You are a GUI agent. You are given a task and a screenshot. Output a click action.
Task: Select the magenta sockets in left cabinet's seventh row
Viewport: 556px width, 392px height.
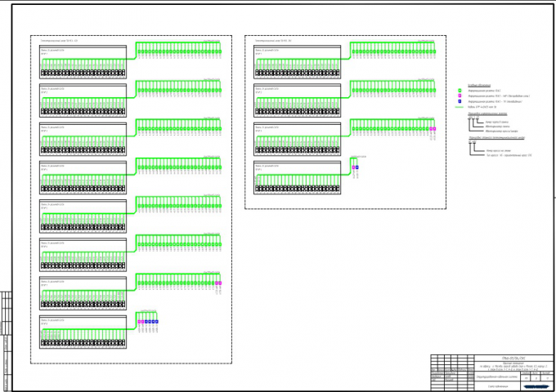[218, 283]
